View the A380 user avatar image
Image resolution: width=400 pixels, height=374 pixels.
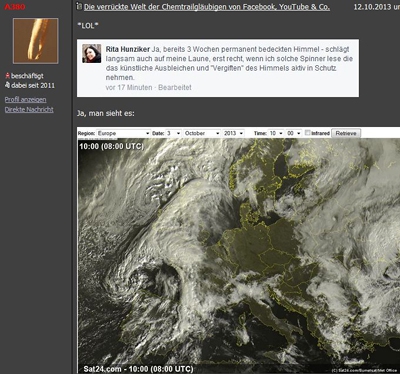coord(36,41)
